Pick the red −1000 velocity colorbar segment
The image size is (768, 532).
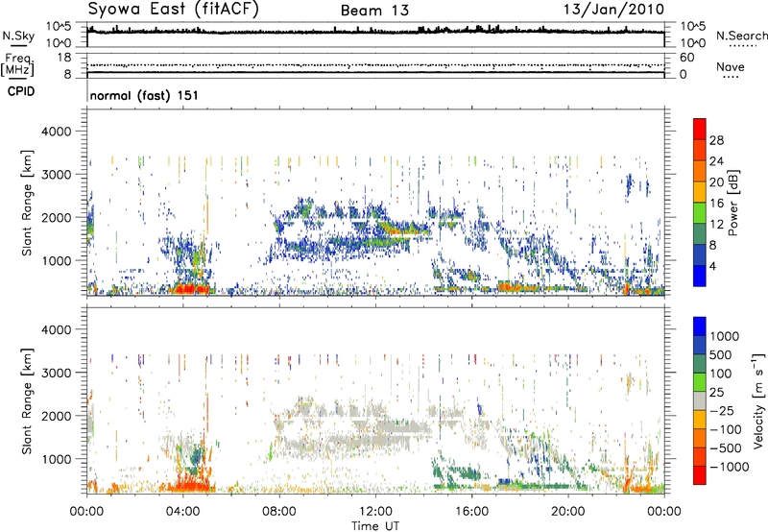tap(700, 475)
